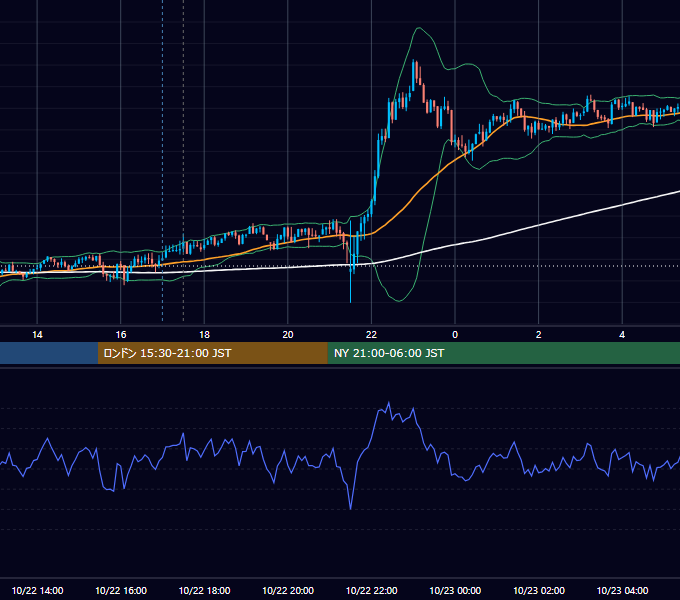Click the NY 21:00-06:00 JST session bar
This screenshot has height=600, width=680.
(503, 353)
